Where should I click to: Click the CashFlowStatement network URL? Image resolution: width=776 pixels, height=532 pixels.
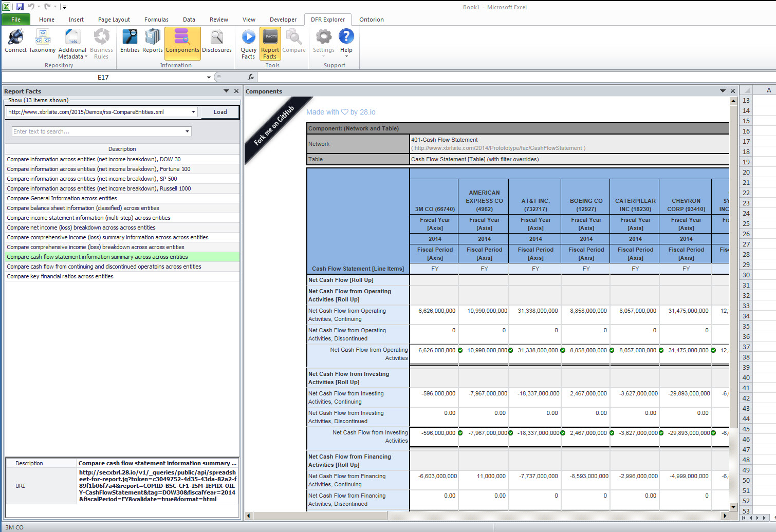pyautogui.click(x=498, y=148)
